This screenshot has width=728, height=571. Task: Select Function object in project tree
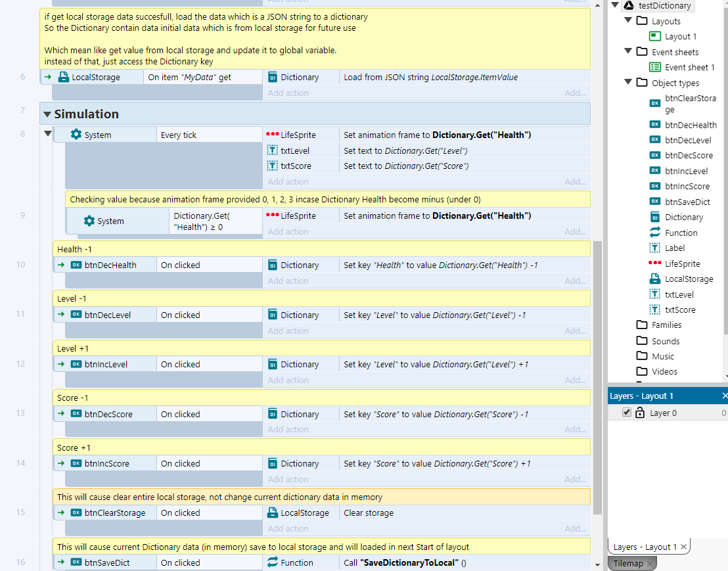point(681,233)
